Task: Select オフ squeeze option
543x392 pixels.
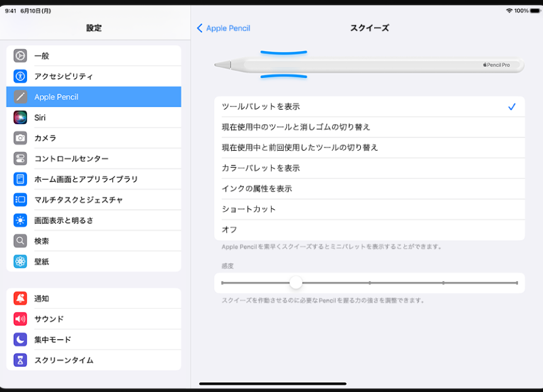Action: pos(370,230)
